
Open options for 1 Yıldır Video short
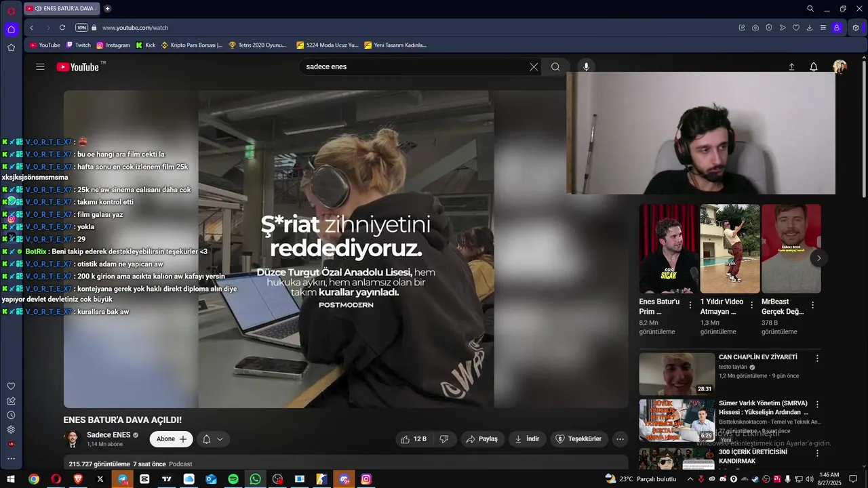tap(751, 305)
